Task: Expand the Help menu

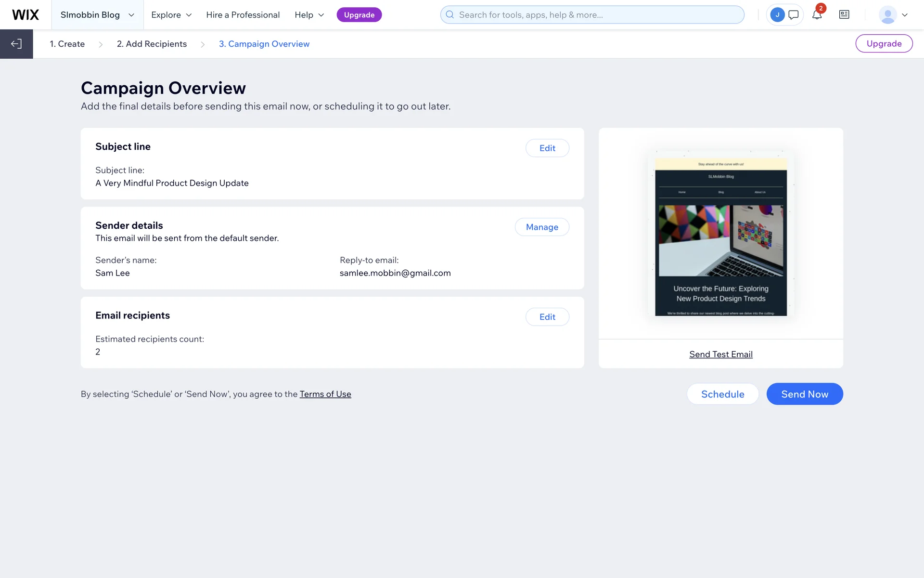Action: (309, 15)
